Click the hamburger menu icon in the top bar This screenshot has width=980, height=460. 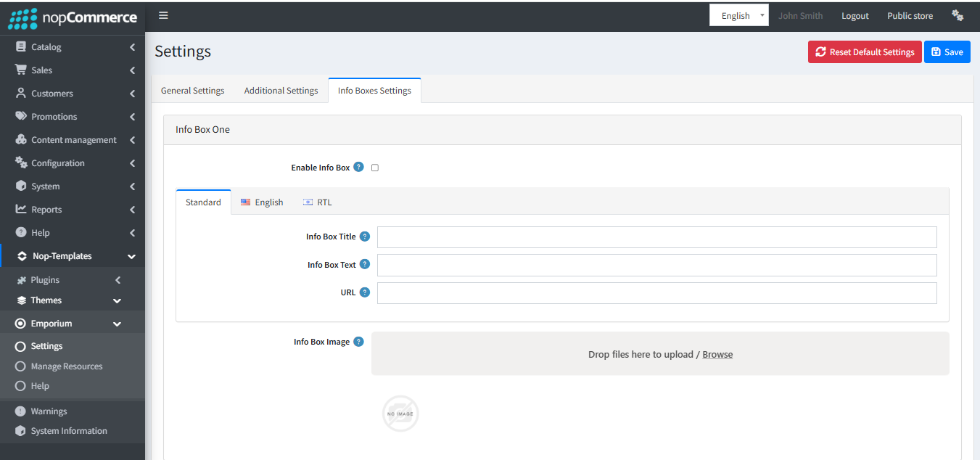[163, 15]
